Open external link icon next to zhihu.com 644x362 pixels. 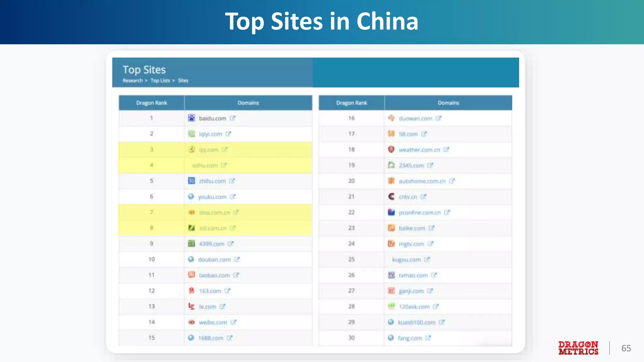coord(232,181)
